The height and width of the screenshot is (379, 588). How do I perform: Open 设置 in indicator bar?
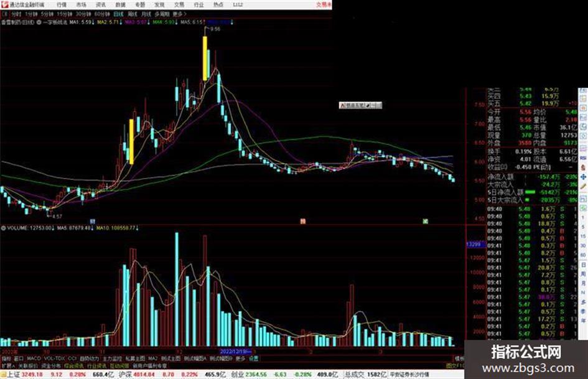(x=254, y=358)
